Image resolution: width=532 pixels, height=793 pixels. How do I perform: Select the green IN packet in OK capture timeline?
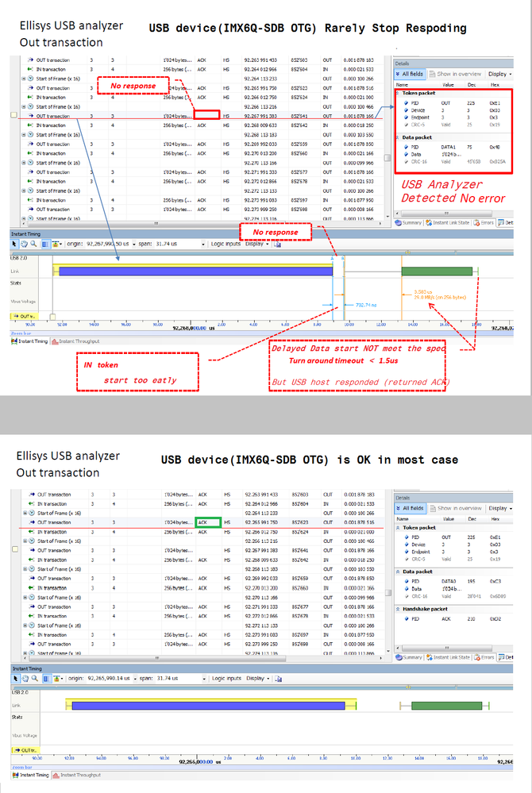[446, 706]
